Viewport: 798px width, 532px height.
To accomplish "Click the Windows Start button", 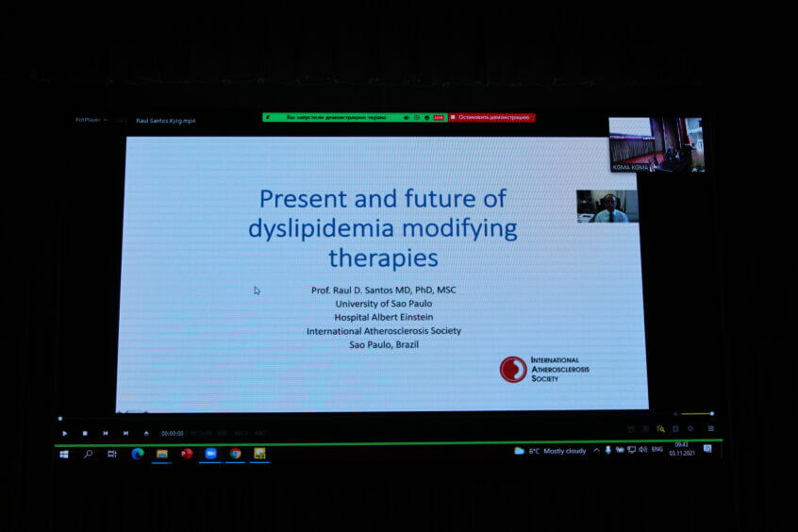I will point(64,454).
